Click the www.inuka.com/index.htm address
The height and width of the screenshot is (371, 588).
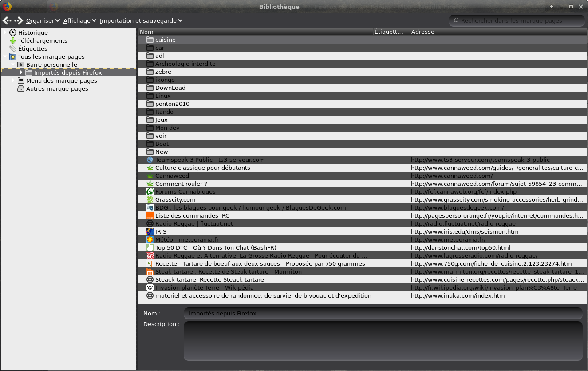click(458, 295)
